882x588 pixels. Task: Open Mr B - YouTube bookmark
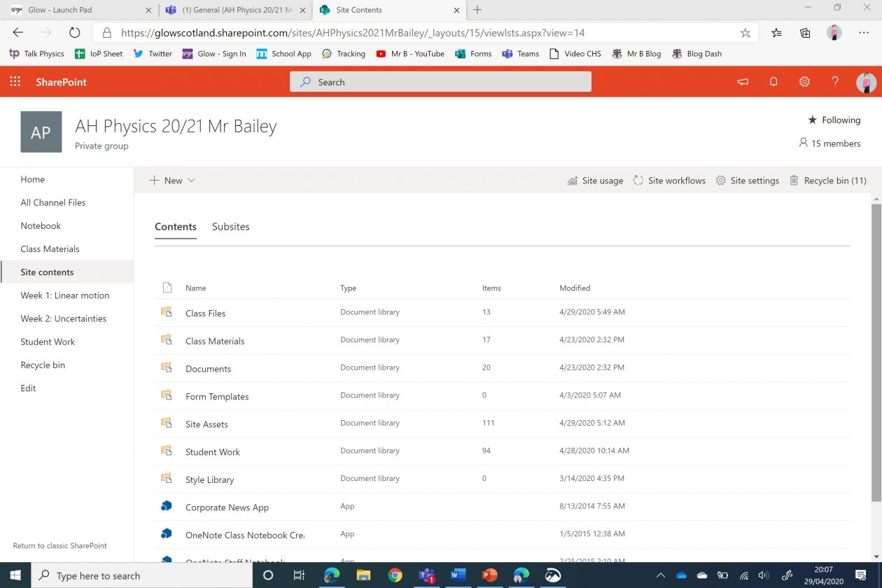click(x=410, y=54)
